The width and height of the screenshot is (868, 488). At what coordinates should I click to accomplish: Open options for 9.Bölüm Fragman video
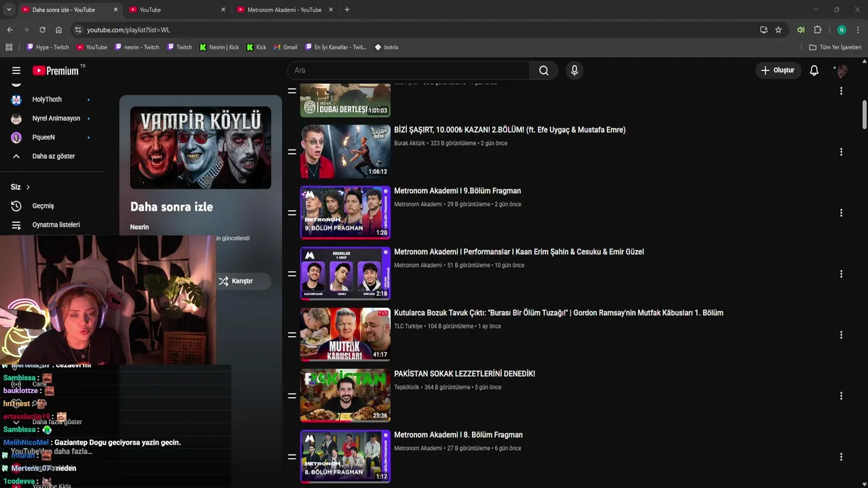(841, 213)
